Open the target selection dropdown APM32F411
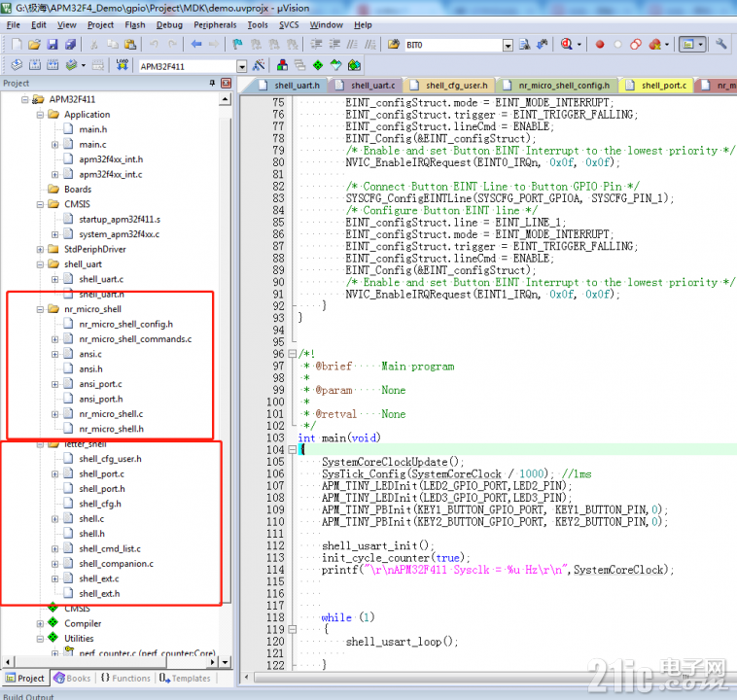The image size is (737, 700). tap(242, 66)
